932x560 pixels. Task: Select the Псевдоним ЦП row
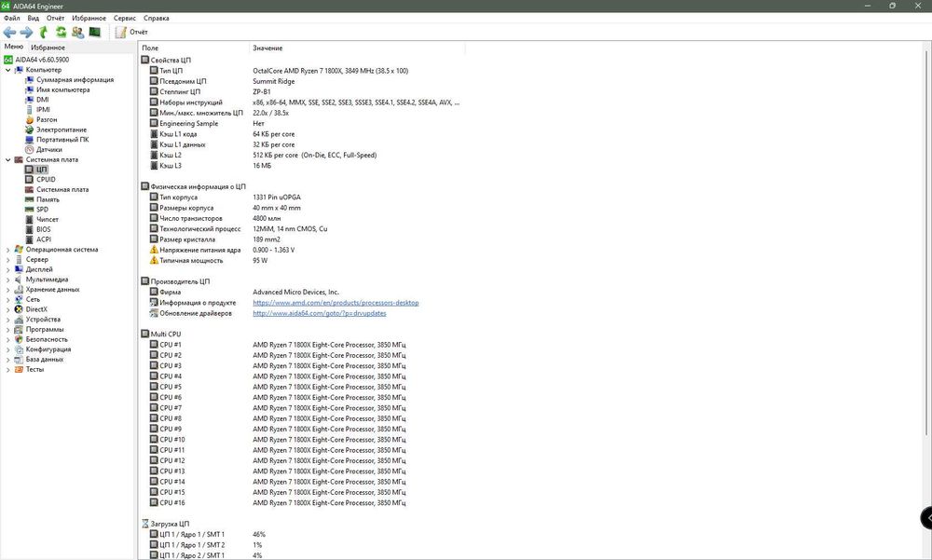305,81
